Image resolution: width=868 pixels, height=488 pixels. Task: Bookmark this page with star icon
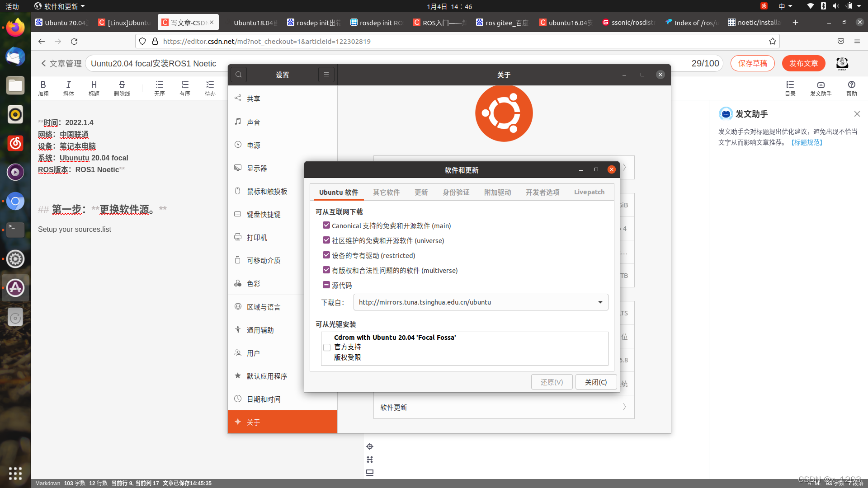pos(773,41)
